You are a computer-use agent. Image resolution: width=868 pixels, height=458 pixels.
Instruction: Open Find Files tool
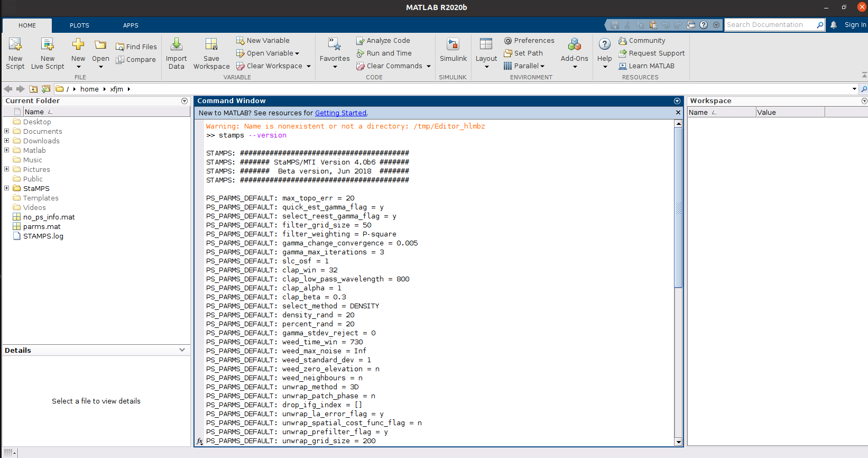[x=136, y=47]
